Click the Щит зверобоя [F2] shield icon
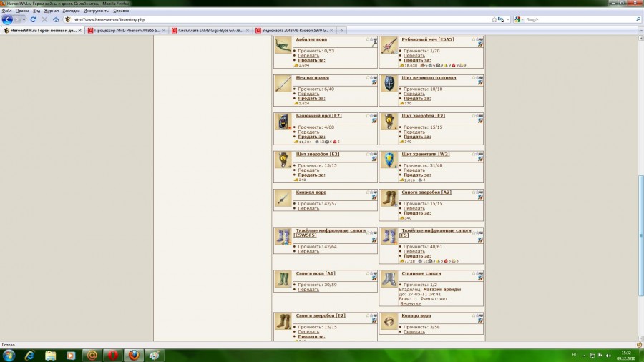This screenshot has height=362, width=644. (x=389, y=122)
